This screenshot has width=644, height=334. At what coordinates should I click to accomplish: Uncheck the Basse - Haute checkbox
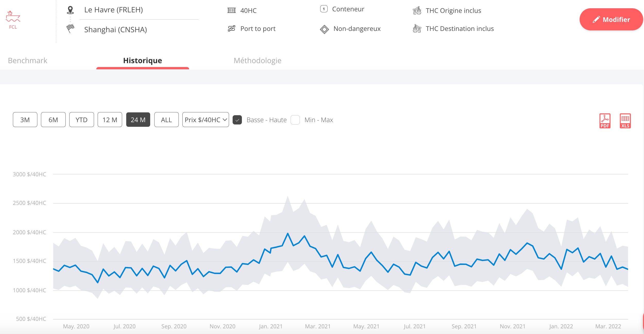coord(237,120)
